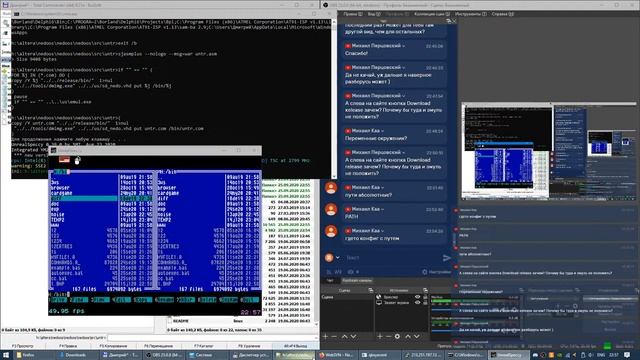
Task: Close the chat dock with X icon
Action: coord(454,21)
